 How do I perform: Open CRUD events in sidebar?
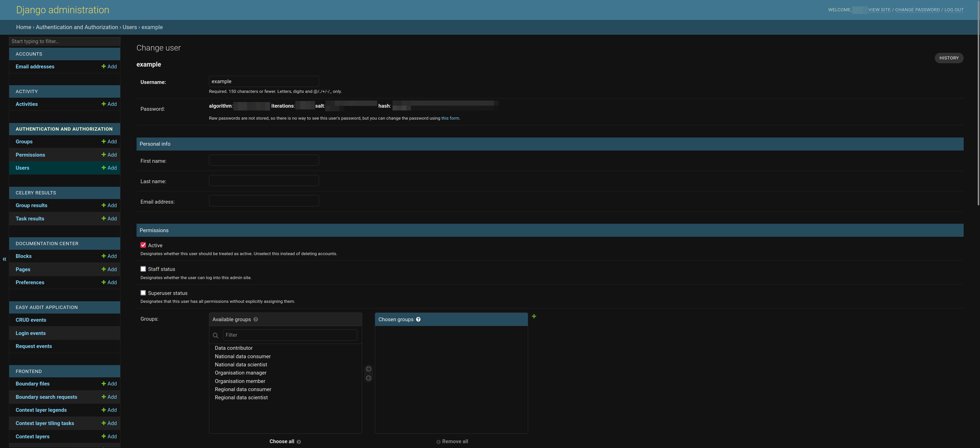pyautogui.click(x=31, y=320)
